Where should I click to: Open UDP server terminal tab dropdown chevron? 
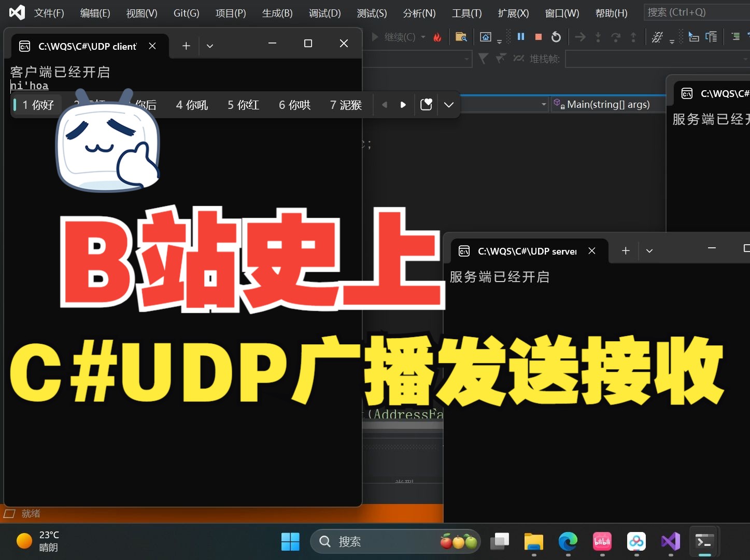click(x=649, y=251)
